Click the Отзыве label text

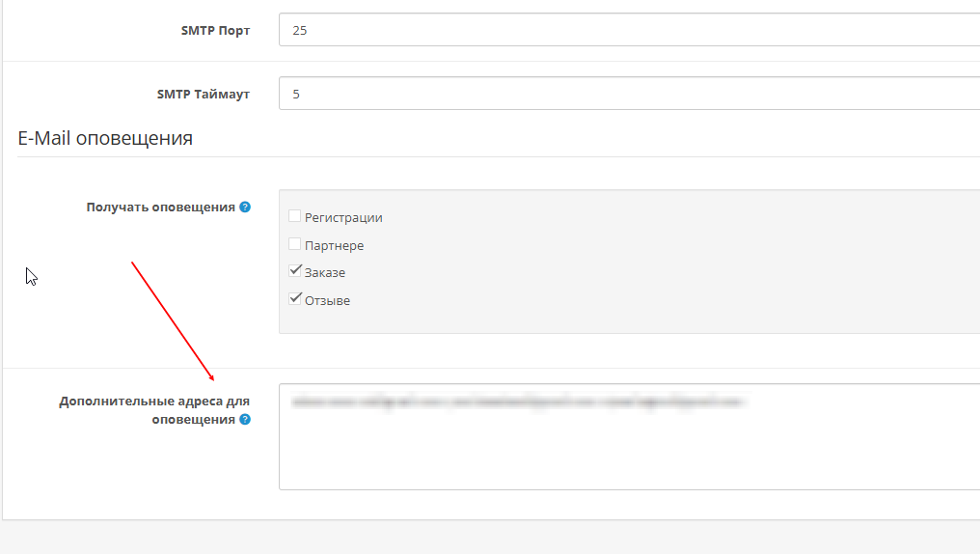[x=327, y=301]
